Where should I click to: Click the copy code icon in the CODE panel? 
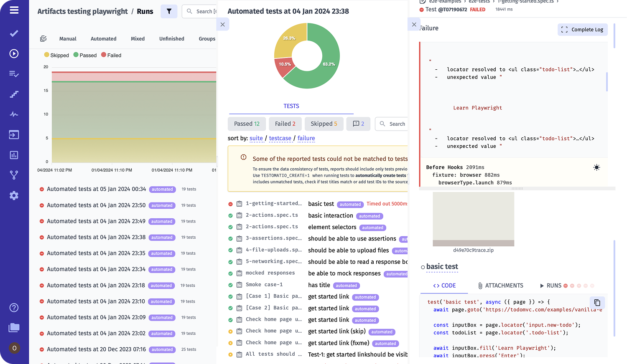(x=597, y=302)
